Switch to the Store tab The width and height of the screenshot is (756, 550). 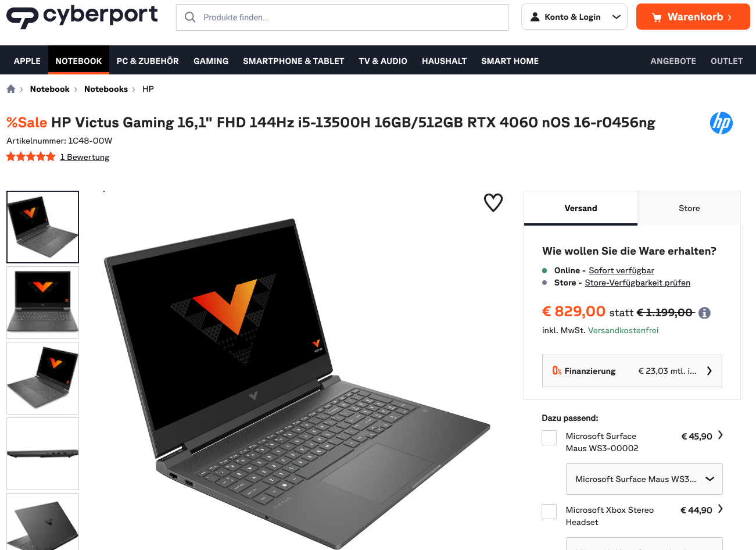click(x=689, y=208)
